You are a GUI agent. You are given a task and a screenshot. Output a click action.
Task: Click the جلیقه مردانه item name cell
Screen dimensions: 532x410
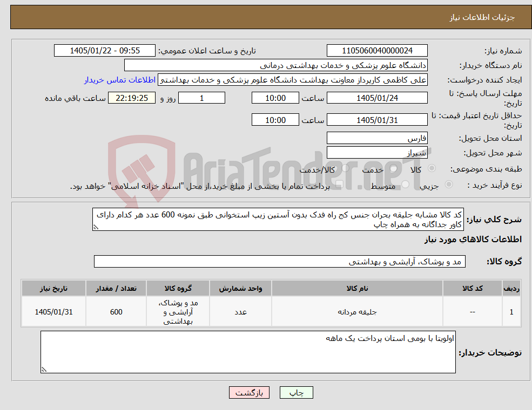pyautogui.click(x=357, y=312)
